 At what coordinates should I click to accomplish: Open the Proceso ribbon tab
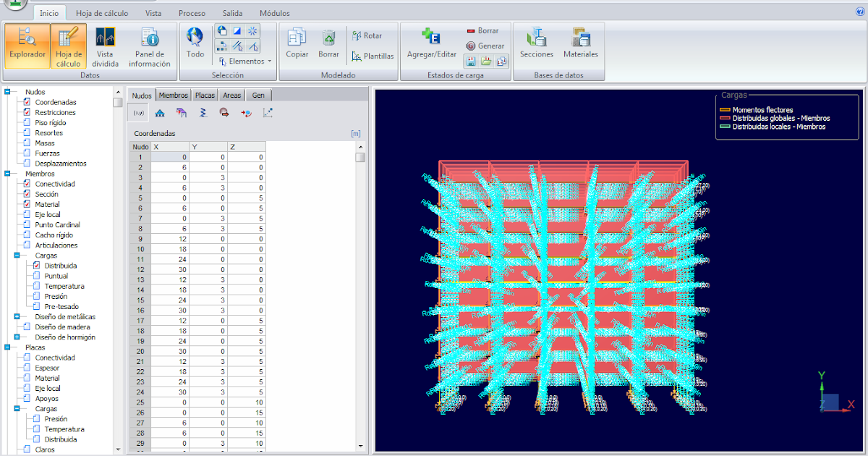191,12
